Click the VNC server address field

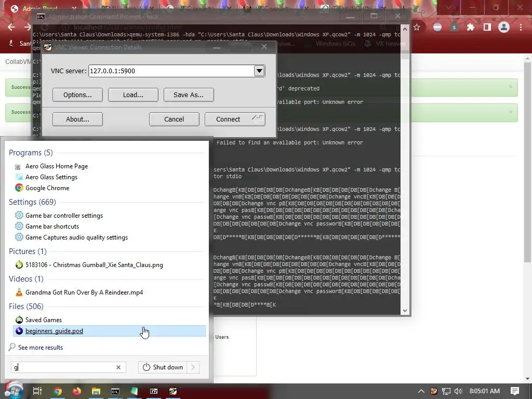171,71
